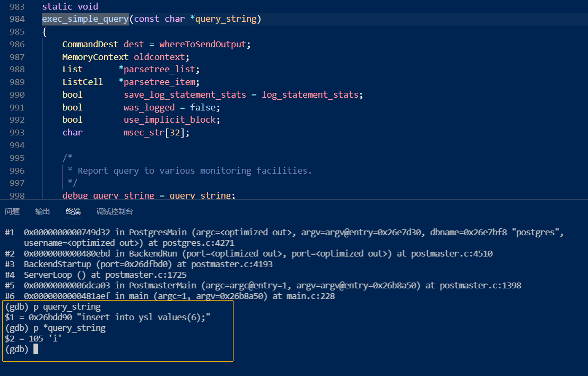588x376 pixels.
Task: Click the MemoryContext type name
Action: 95,57
